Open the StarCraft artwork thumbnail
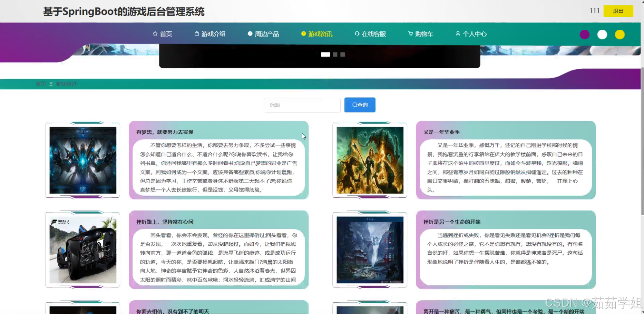Image resolution: width=644 pixels, height=314 pixels. pyautogui.click(x=83, y=160)
